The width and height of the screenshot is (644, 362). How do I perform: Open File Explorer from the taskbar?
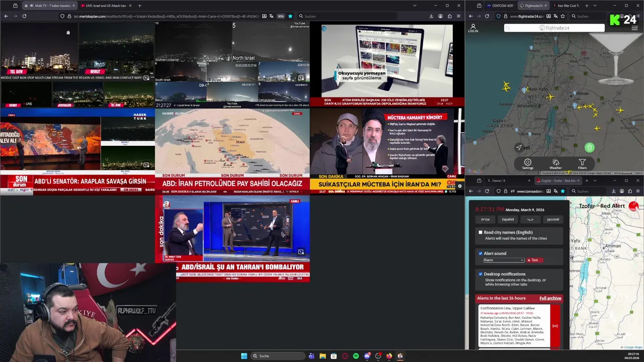(x=323, y=356)
